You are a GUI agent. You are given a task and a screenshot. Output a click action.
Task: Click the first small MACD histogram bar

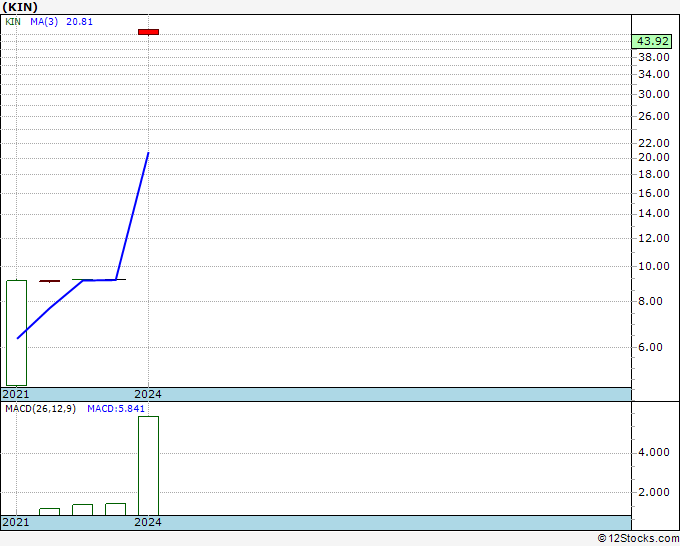click(x=49, y=512)
